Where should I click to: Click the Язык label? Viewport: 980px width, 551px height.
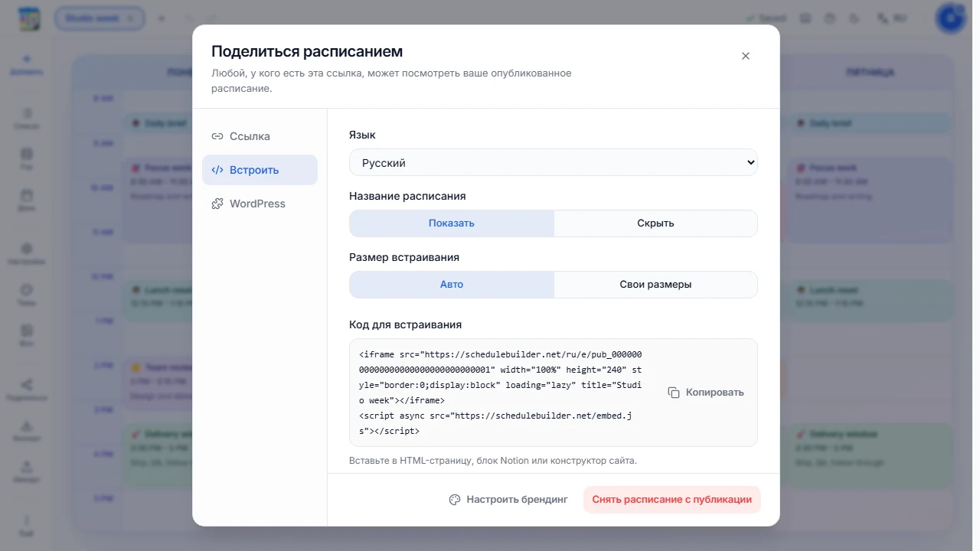pos(362,135)
